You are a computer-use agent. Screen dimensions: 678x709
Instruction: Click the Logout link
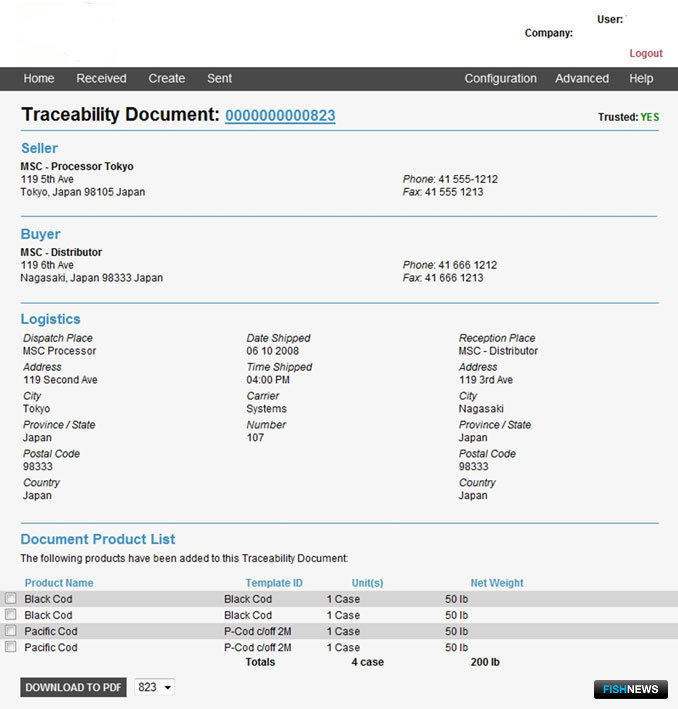tap(646, 53)
